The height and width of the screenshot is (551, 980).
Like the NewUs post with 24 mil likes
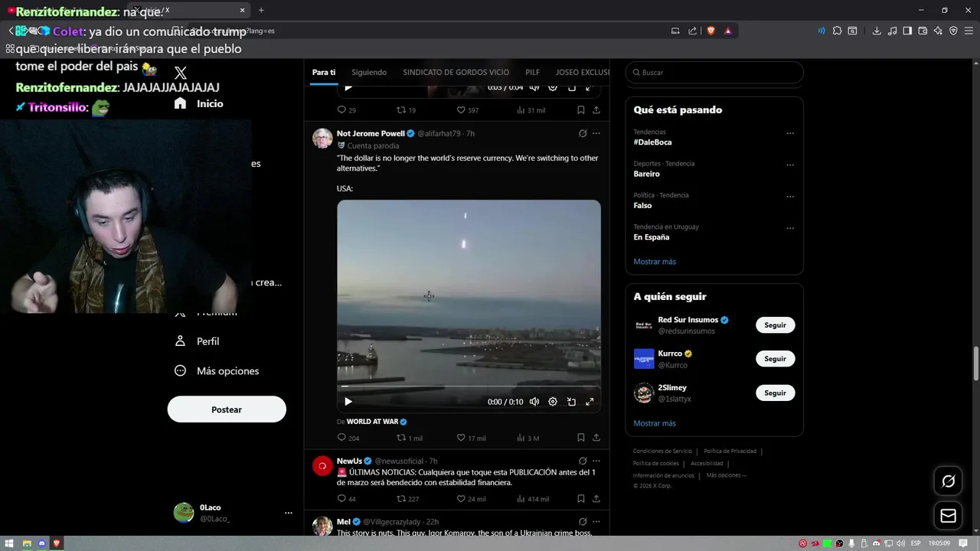coord(471,498)
